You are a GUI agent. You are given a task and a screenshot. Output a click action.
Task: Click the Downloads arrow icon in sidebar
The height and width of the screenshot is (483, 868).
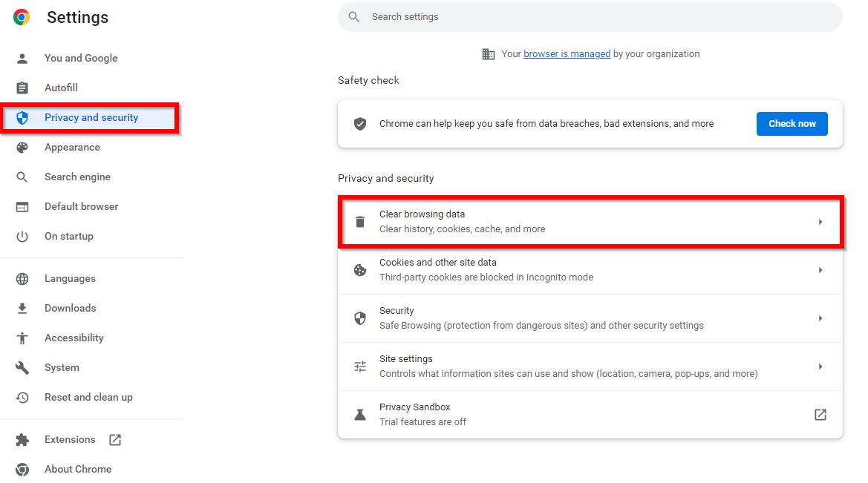tap(22, 308)
